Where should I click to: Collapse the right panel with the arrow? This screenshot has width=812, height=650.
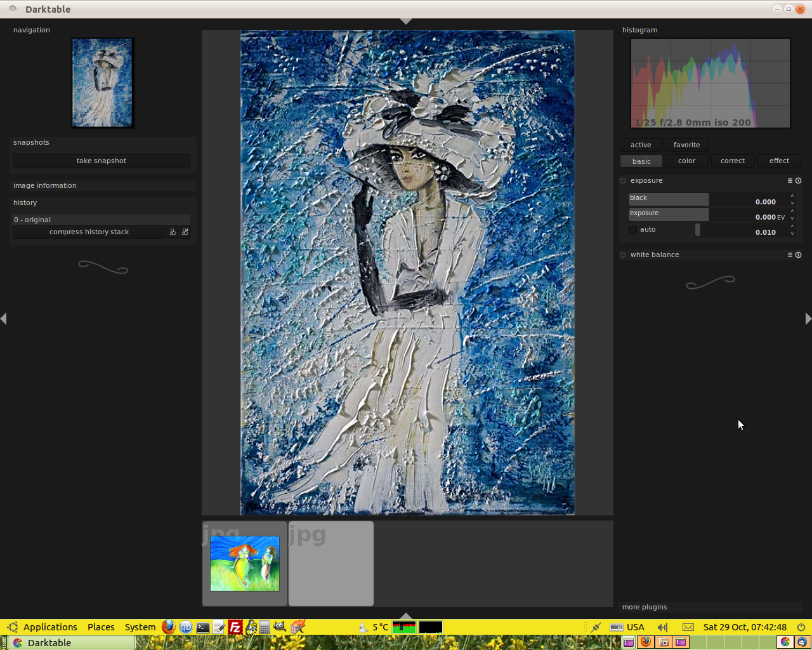(x=808, y=319)
